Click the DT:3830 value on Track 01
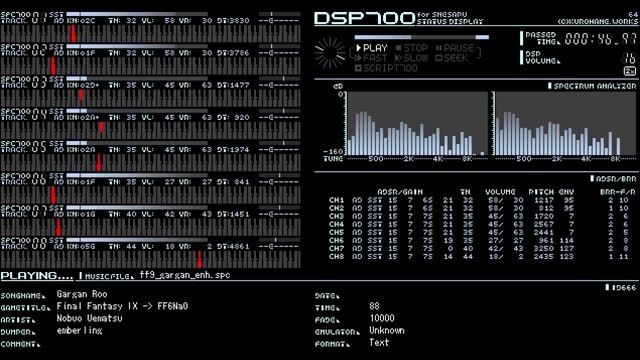This screenshot has height=360, width=640. (x=233, y=20)
